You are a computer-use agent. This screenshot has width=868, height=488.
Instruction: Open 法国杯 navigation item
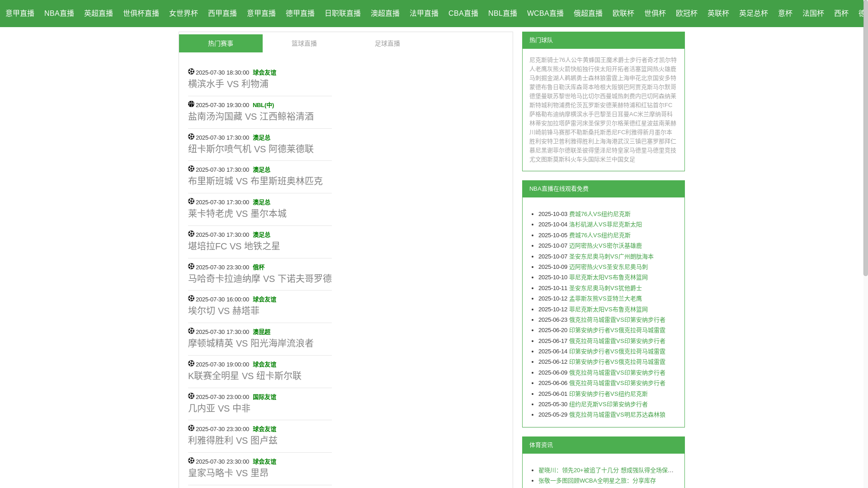(813, 14)
